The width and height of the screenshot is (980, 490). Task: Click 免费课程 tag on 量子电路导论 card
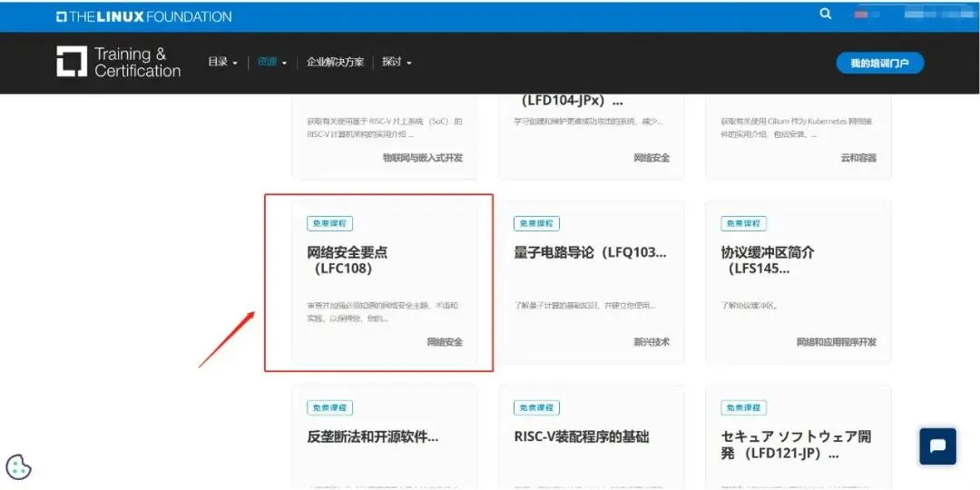point(537,224)
